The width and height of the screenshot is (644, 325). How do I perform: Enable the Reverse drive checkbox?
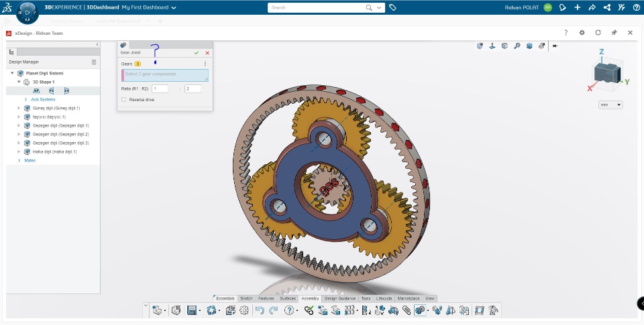tap(124, 99)
